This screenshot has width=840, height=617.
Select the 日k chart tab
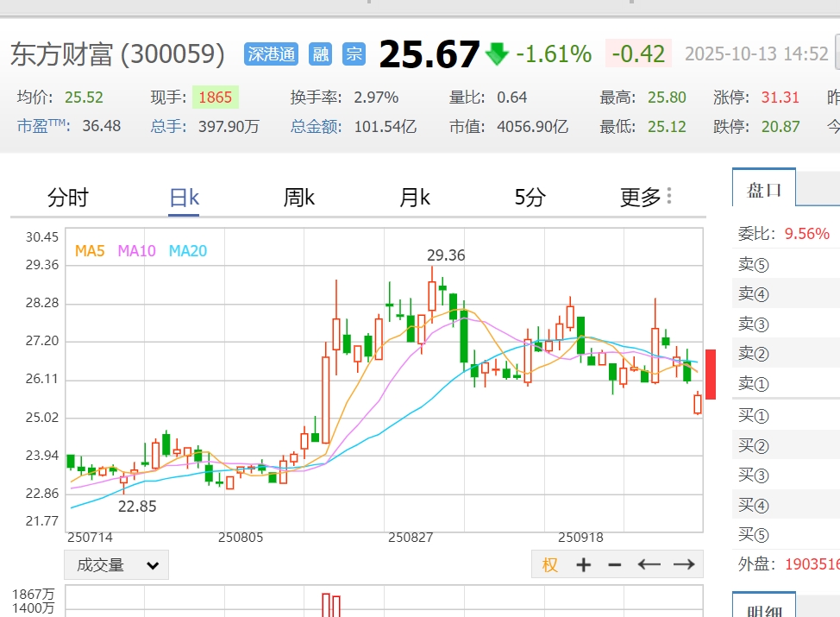pyautogui.click(x=184, y=198)
